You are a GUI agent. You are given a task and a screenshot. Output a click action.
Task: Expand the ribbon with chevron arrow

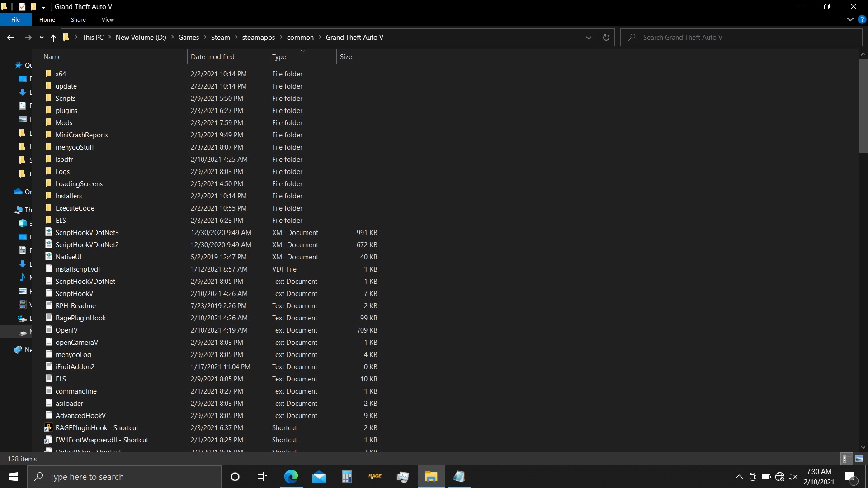click(850, 20)
